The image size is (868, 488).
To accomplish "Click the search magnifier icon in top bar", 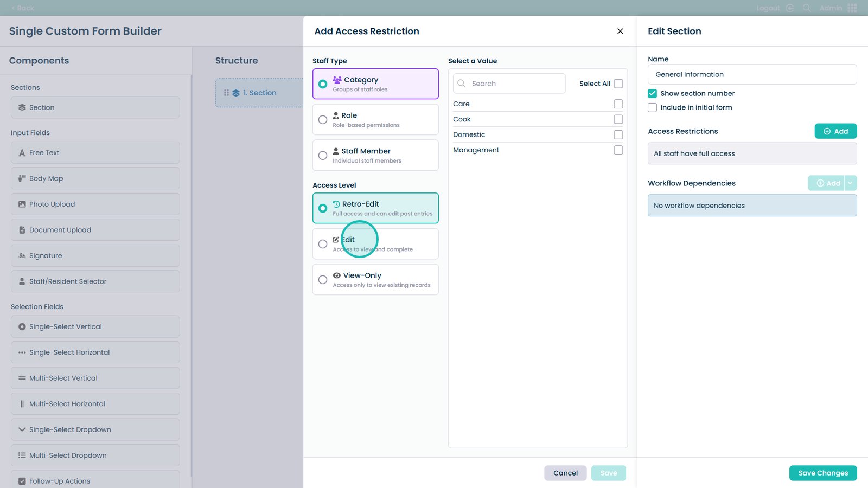I will pyautogui.click(x=807, y=8).
